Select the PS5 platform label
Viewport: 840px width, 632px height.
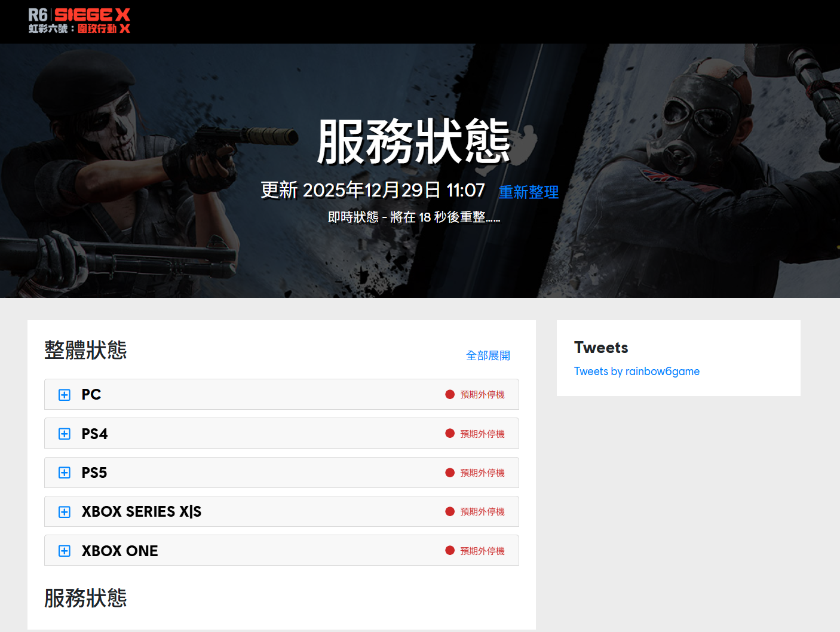(x=94, y=473)
